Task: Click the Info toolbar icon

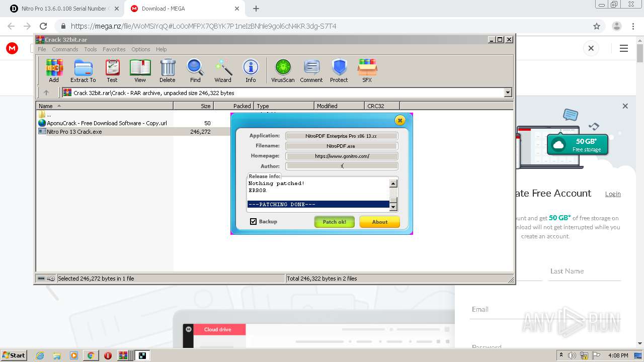Action: click(x=251, y=70)
